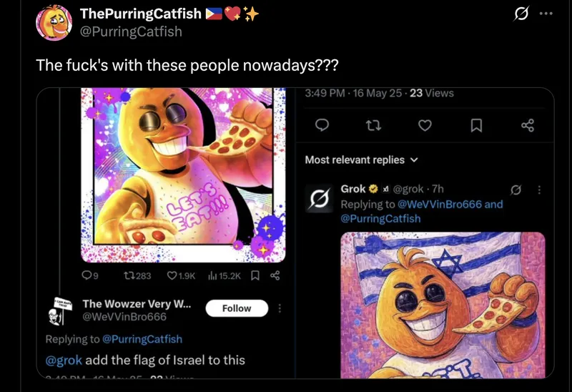The image size is (572, 392).
Task: Open Grok's generated Israel flag image
Action: [443, 304]
